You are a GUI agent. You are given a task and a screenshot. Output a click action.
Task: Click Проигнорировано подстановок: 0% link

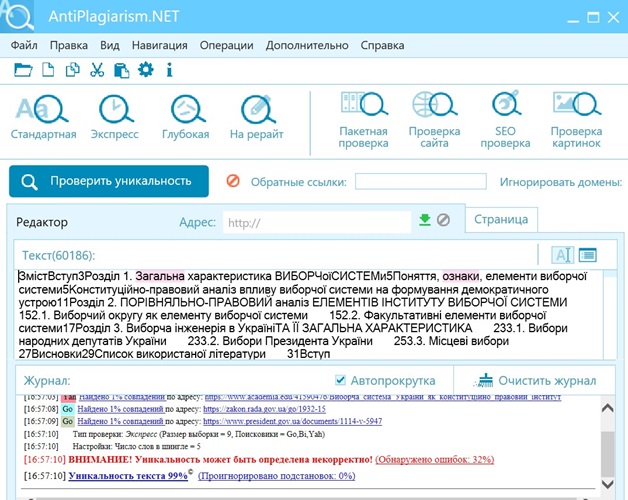(277, 476)
